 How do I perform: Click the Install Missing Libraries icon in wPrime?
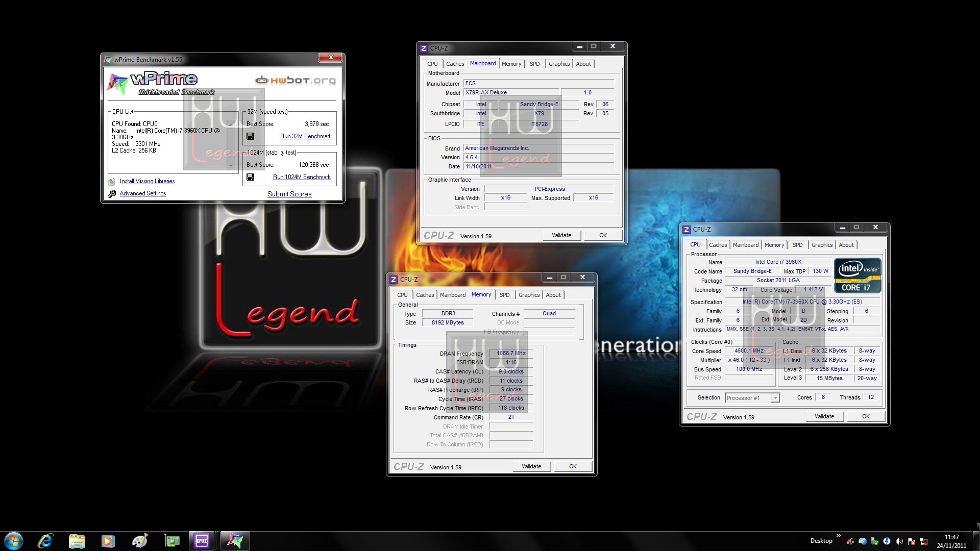point(112,181)
